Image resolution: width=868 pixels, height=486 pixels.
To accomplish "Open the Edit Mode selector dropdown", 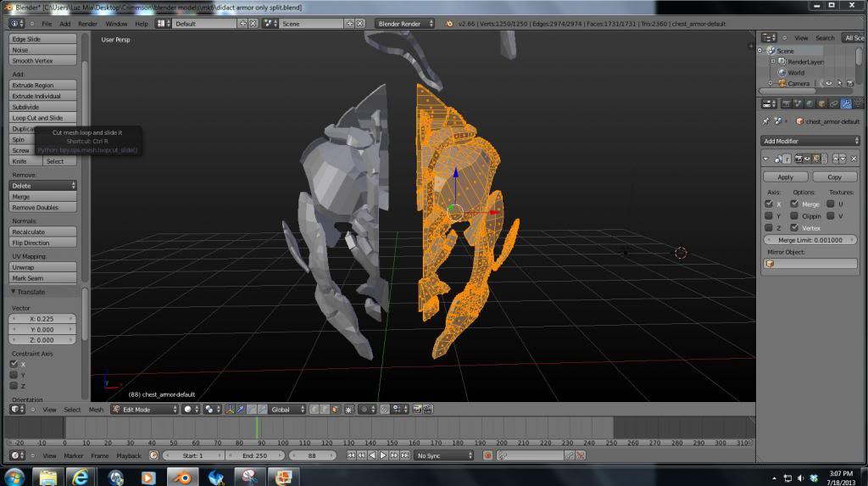I will click(144, 410).
